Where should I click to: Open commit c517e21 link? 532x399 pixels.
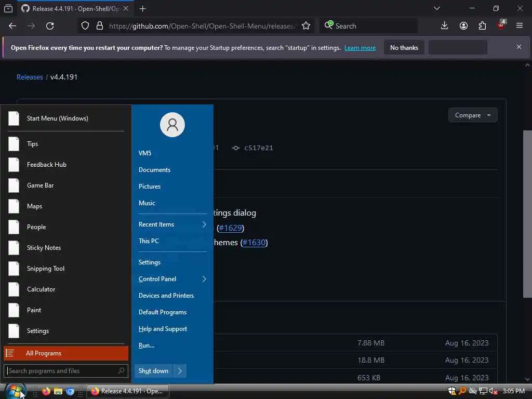(x=258, y=148)
